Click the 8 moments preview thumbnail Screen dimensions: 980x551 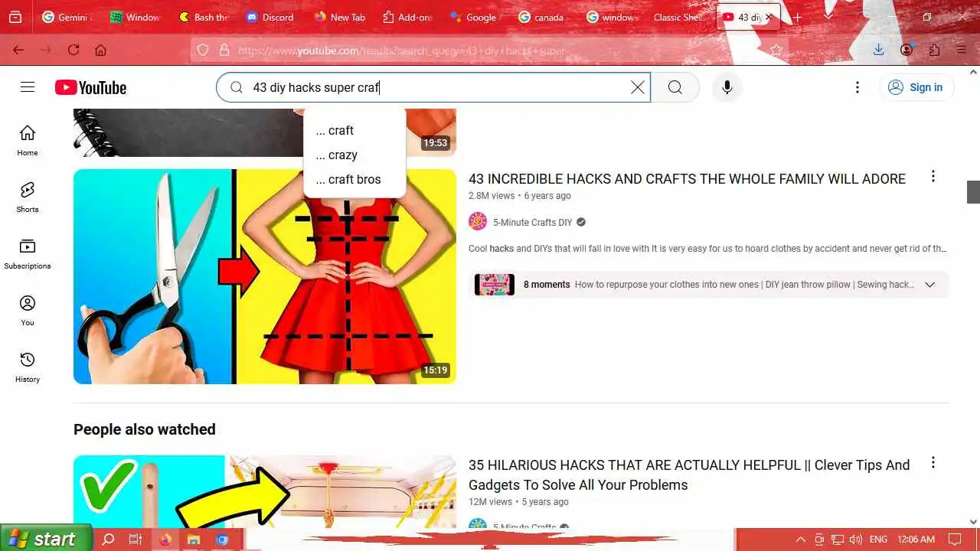coord(495,285)
